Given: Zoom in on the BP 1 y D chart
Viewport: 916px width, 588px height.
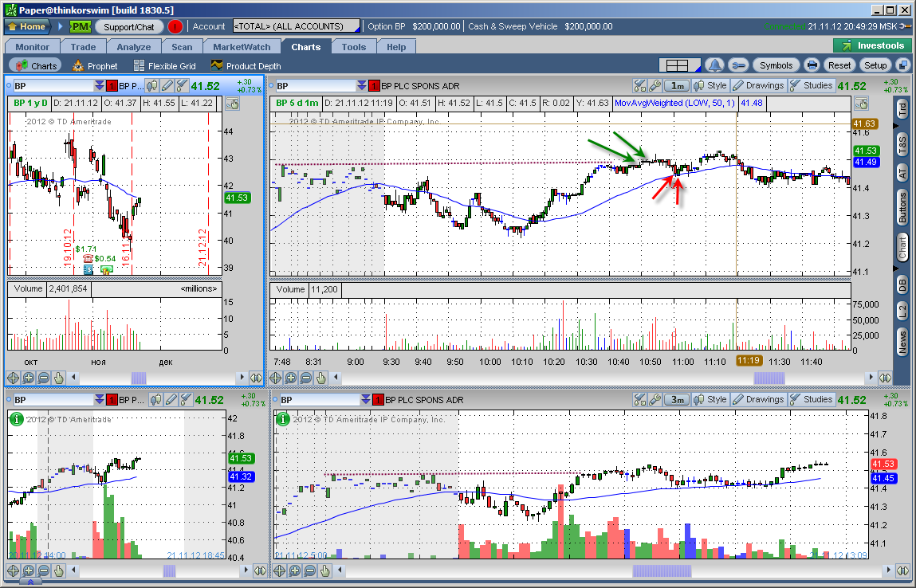Looking at the screenshot, I should 29,378.
